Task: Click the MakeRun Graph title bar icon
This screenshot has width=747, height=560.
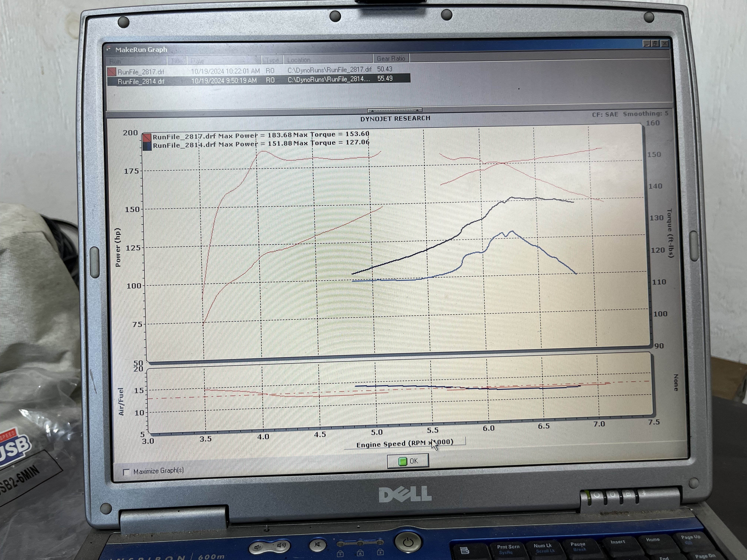Action: [x=109, y=49]
